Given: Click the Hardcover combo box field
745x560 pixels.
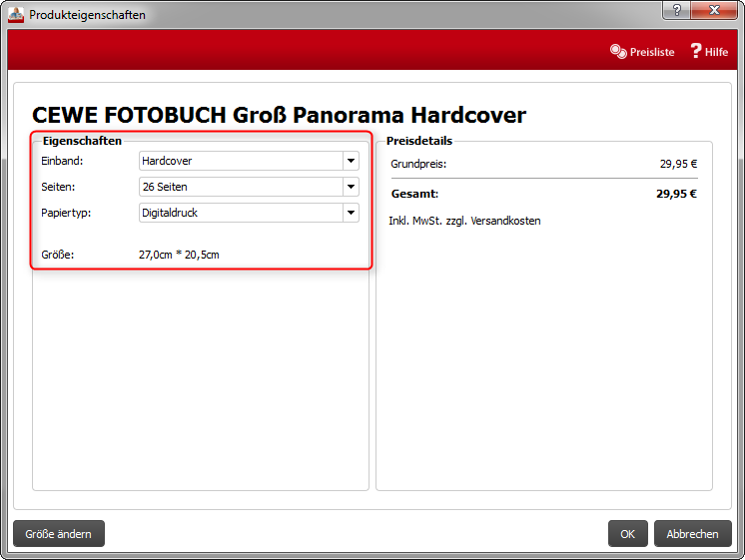Looking at the screenshot, I should 249,161.
